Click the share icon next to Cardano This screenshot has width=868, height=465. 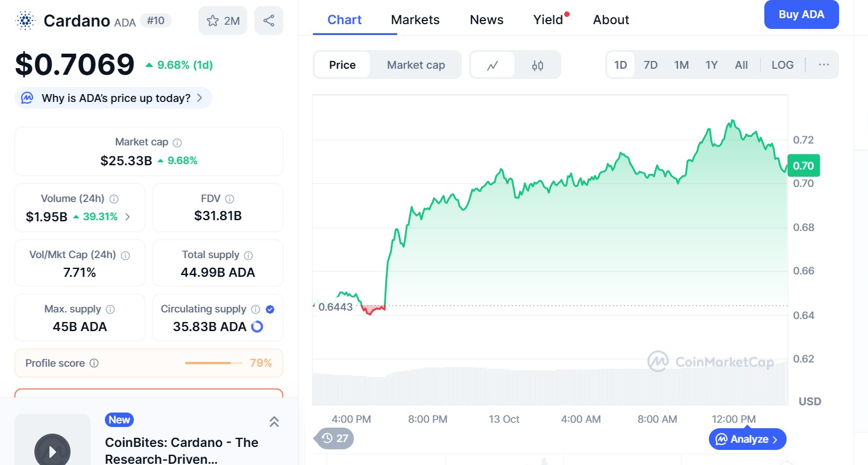(269, 21)
